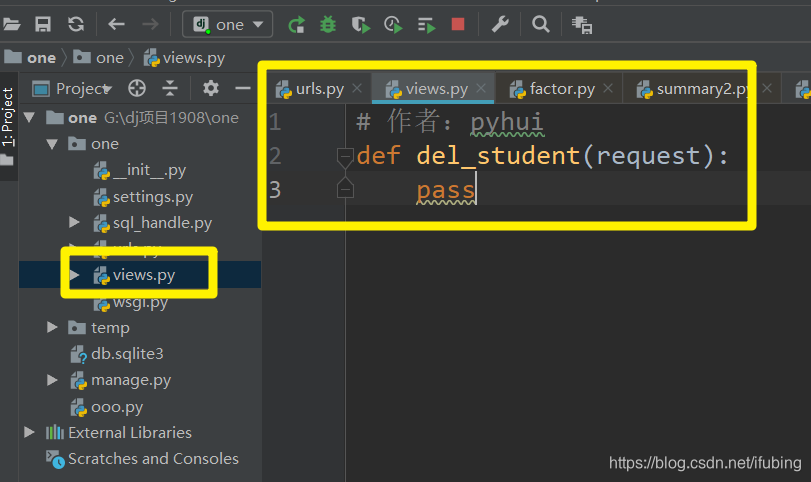The image size is (811, 482).
Task: Click the red Stop button
Action: (x=458, y=24)
